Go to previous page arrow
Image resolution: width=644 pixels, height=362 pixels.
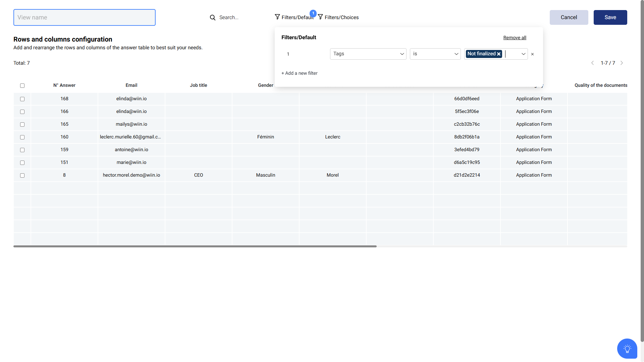point(592,63)
